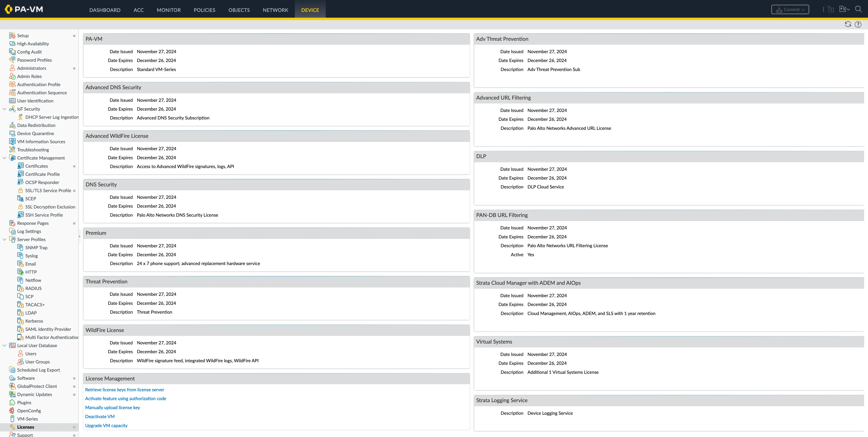
Task: Open the OBJECTS tab
Action: 239,10
